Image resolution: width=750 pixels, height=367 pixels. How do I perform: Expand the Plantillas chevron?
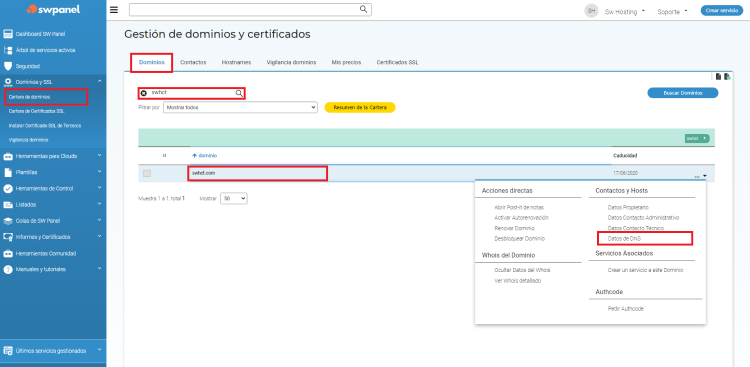99,172
